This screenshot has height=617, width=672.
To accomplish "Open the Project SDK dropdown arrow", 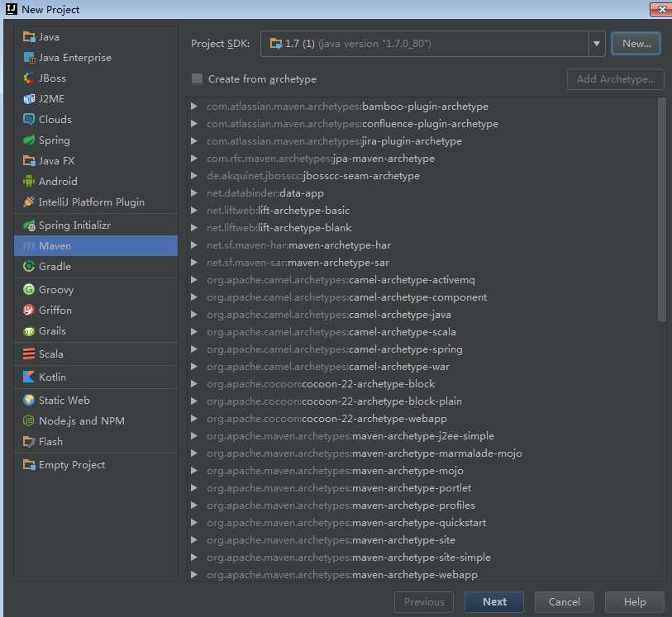I will click(x=597, y=44).
